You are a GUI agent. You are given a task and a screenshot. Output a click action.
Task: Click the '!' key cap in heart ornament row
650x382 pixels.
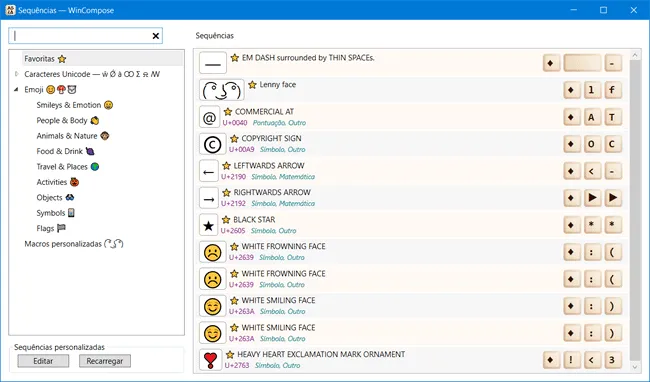point(571,360)
